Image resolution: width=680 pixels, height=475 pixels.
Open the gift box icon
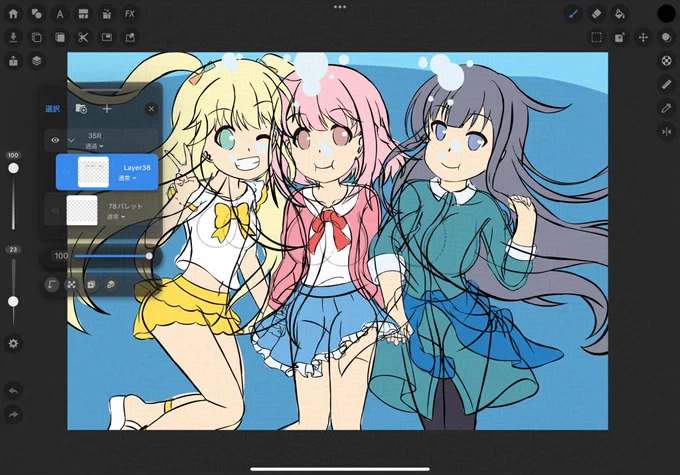click(x=107, y=14)
